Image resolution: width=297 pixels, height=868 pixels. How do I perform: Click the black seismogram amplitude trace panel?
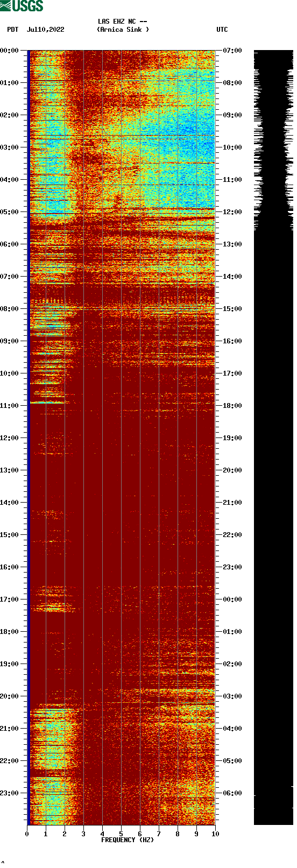click(273, 437)
